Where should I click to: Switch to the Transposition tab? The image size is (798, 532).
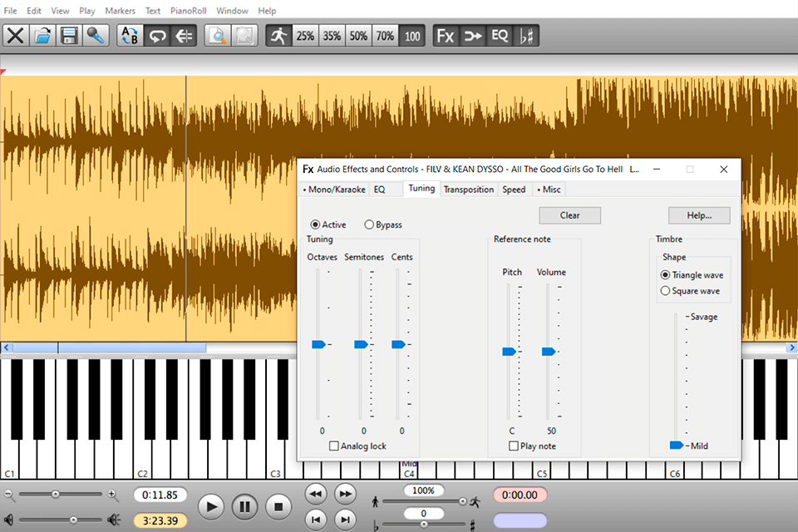(x=469, y=189)
